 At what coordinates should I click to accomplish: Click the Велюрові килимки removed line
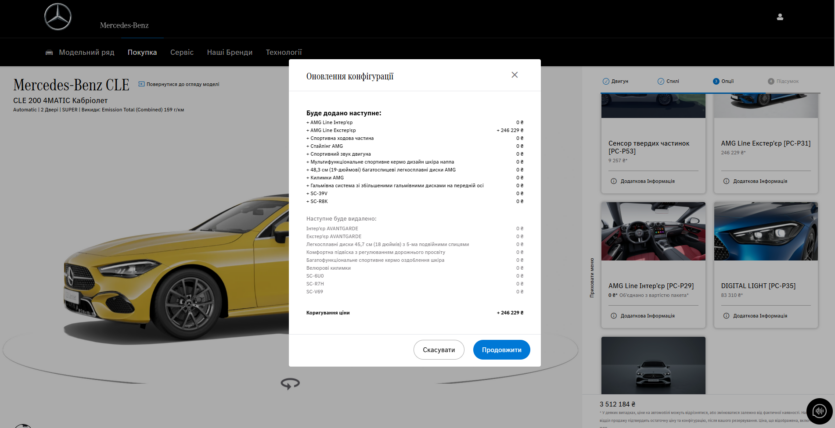tap(415, 268)
